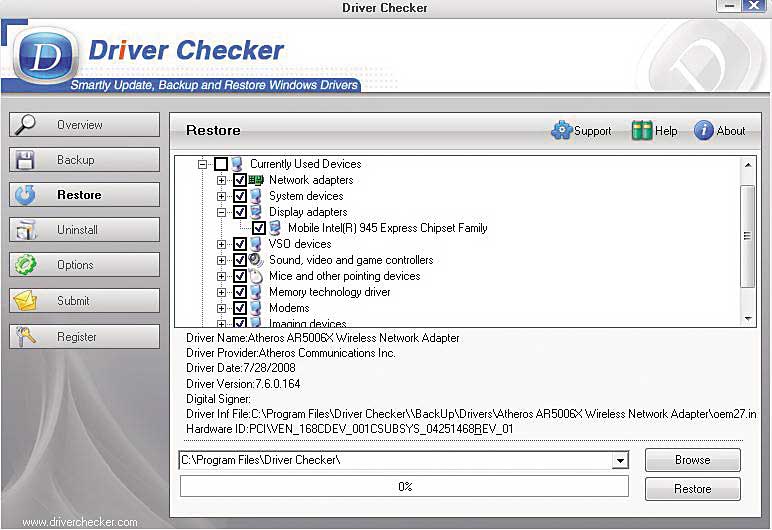Uncheck Mice and other pointing devices checkbox
772x530 pixels.
(x=240, y=276)
